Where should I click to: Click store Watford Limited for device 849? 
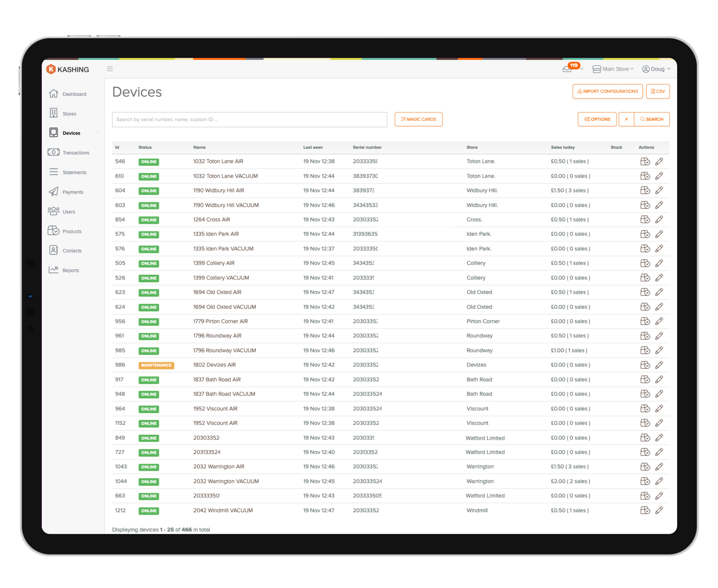point(485,438)
